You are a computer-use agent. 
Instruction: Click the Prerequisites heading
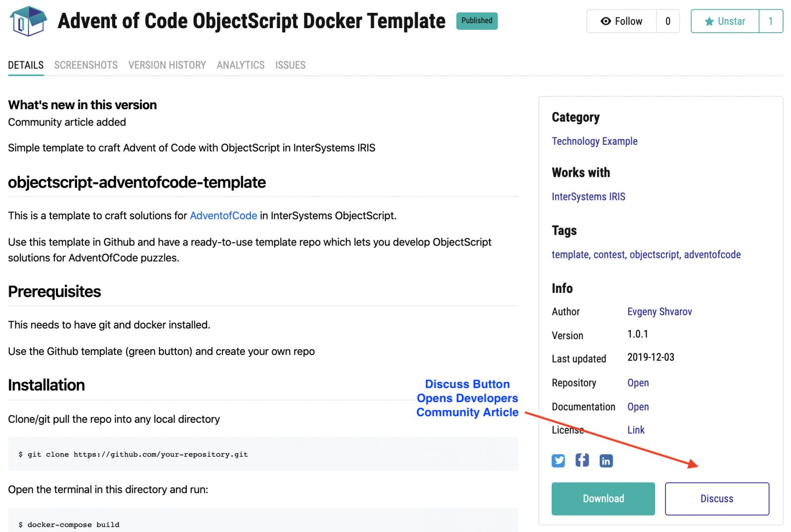point(54,292)
